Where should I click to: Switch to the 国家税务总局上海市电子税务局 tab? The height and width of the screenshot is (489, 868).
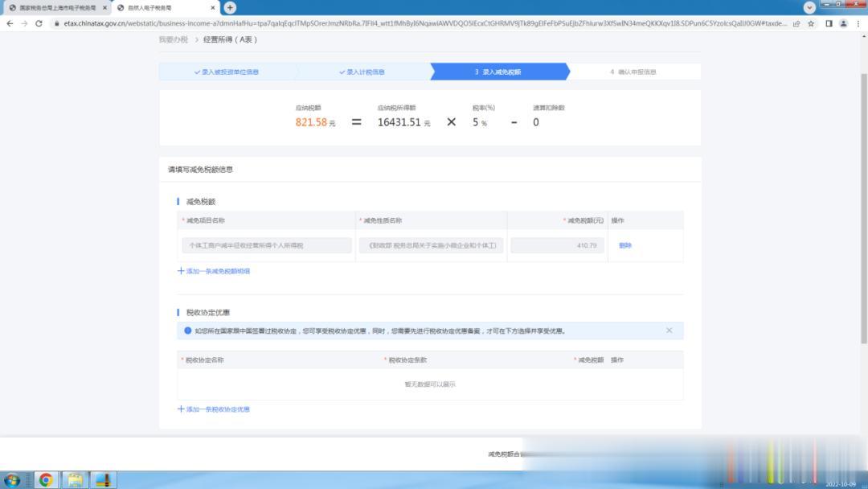pyautogui.click(x=57, y=8)
